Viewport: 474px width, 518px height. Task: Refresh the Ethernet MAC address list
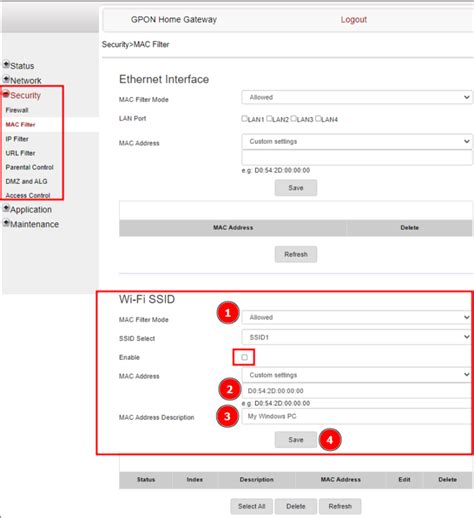coord(296,254)
